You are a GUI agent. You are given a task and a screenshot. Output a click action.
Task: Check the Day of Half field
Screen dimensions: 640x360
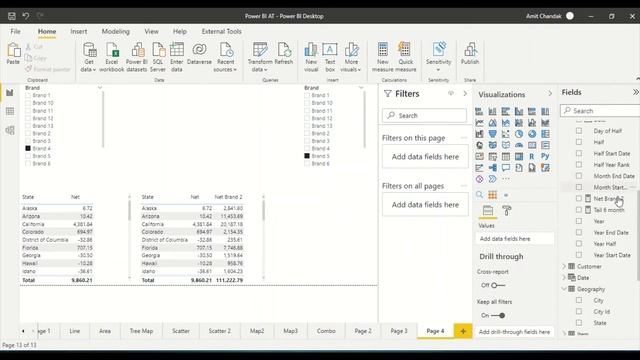(579, 131)
